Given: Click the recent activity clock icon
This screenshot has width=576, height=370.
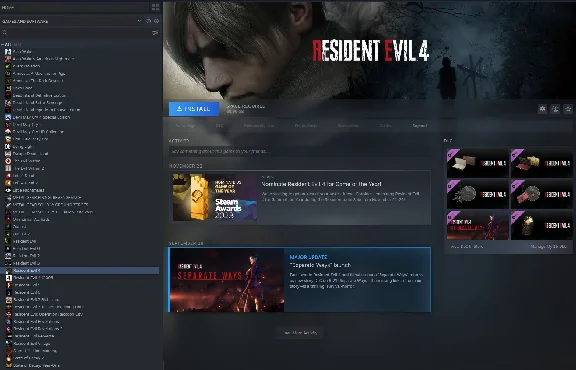Looking at the screenshot, I should point(149,21).
